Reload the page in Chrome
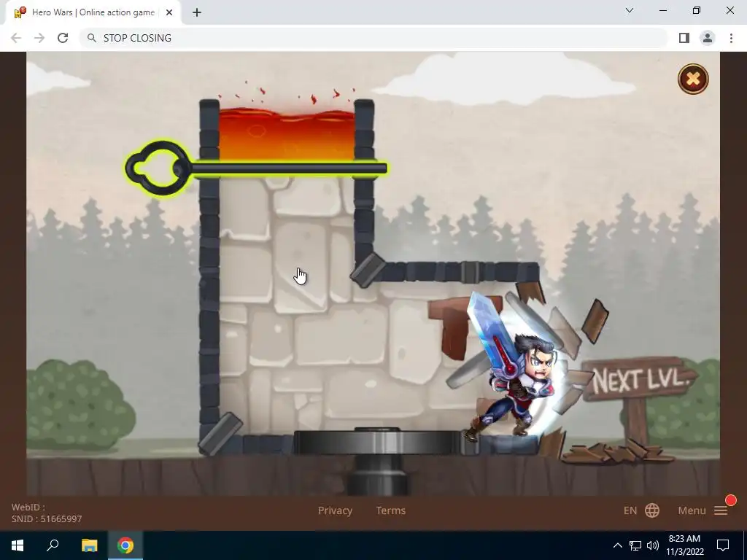 tap(63, 38)
